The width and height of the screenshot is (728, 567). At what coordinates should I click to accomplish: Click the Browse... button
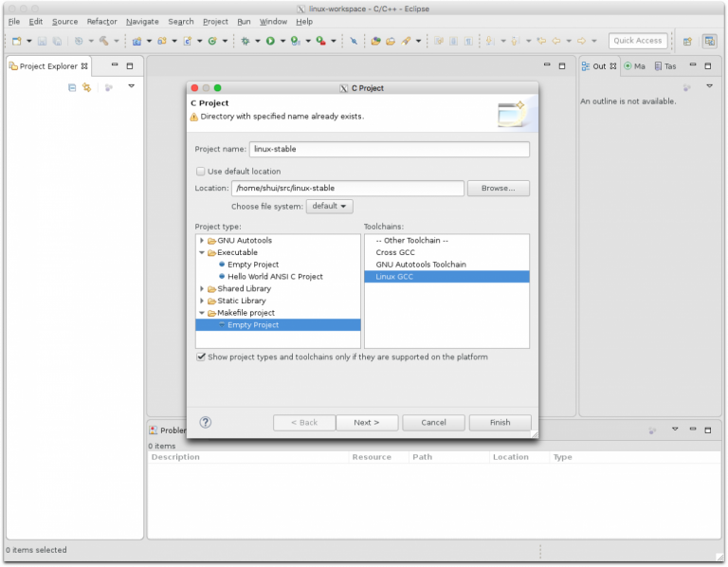(499, 188)
